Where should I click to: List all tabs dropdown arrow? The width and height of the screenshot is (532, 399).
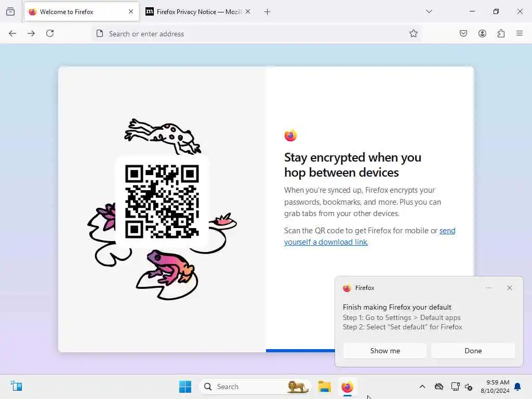[429, 11]
